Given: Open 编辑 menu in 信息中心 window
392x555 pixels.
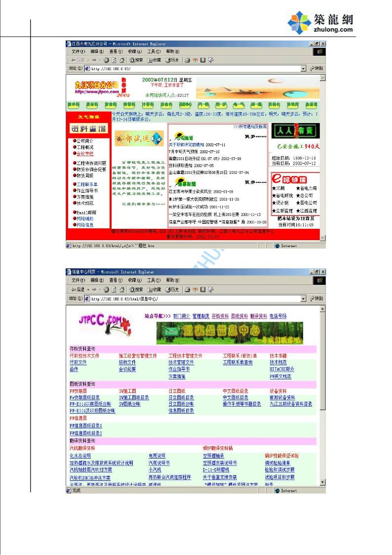Looking at the screenshot, I should tap(97, 280).
